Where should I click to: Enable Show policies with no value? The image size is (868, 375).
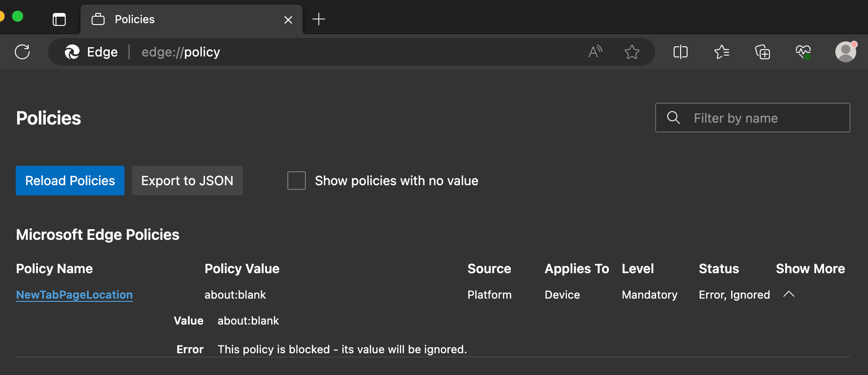coord(297,181)
